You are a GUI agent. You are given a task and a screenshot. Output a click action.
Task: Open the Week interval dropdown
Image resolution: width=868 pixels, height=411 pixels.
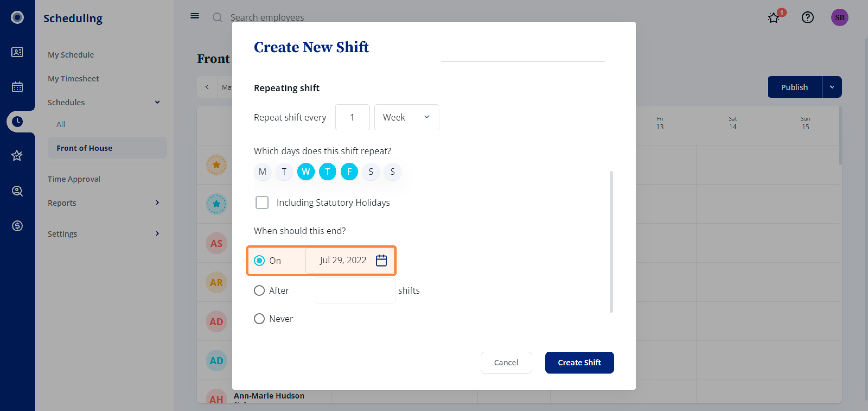(406, 117)
